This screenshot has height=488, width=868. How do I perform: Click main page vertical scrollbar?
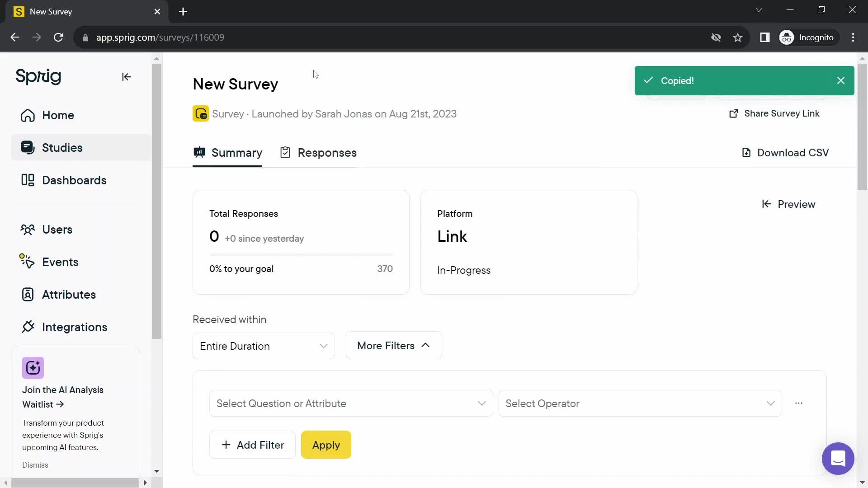click(x=862, y=127)
